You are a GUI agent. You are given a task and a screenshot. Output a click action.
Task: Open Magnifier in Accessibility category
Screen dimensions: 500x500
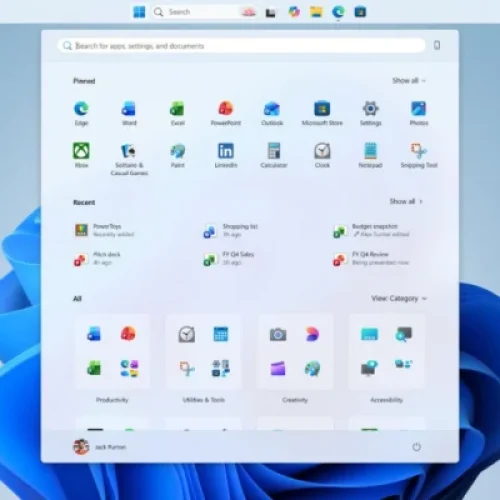click(404, 334)
